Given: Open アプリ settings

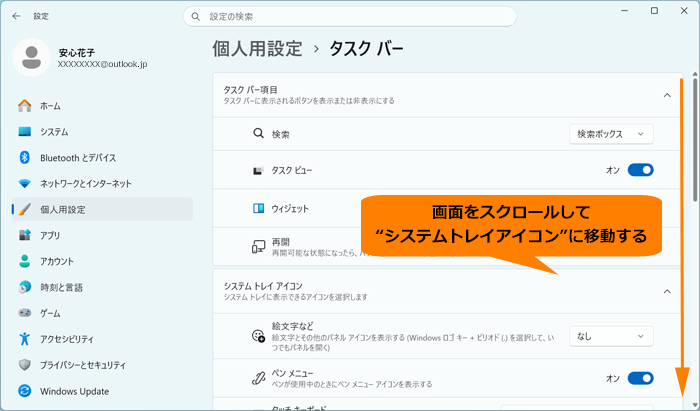Looking at the screenshot, I should [x=103, y=235].
